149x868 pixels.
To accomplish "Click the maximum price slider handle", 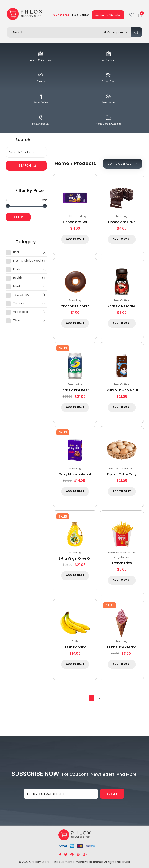I will [x=45, y=206].
